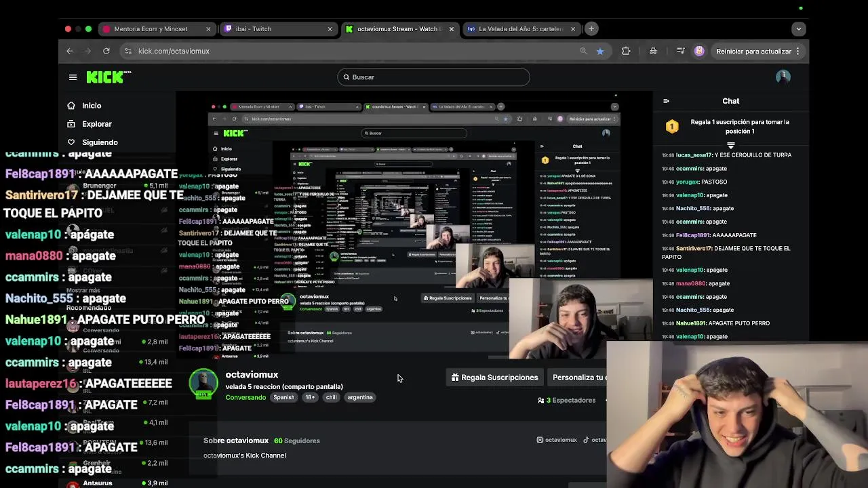Click mana0880 username in chat panel
The width and height of the screenshot is (868, 488).
click(691, 283)
